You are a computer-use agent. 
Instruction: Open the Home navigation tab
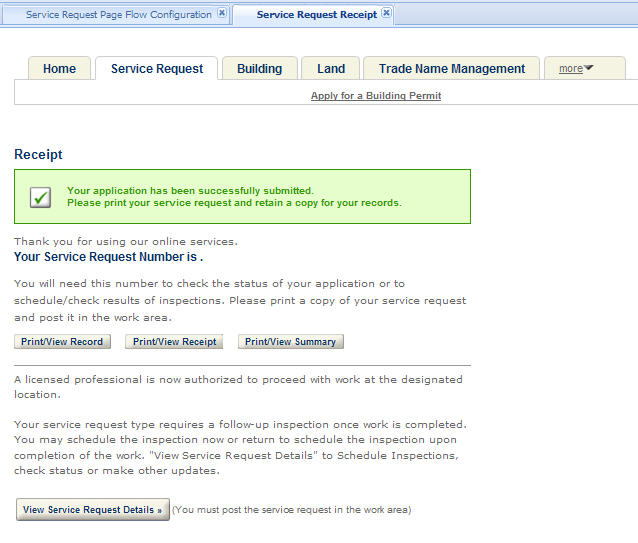pos(59,69)
